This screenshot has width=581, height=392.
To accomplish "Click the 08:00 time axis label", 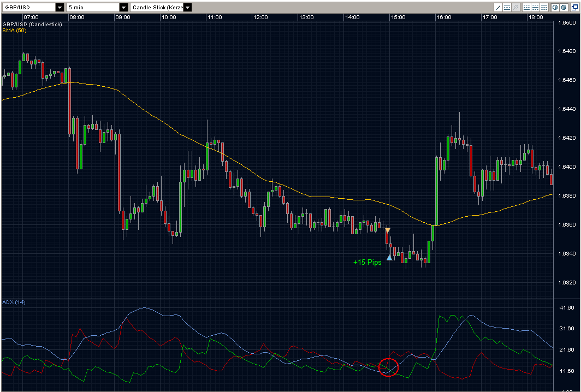I will (76, 17).
